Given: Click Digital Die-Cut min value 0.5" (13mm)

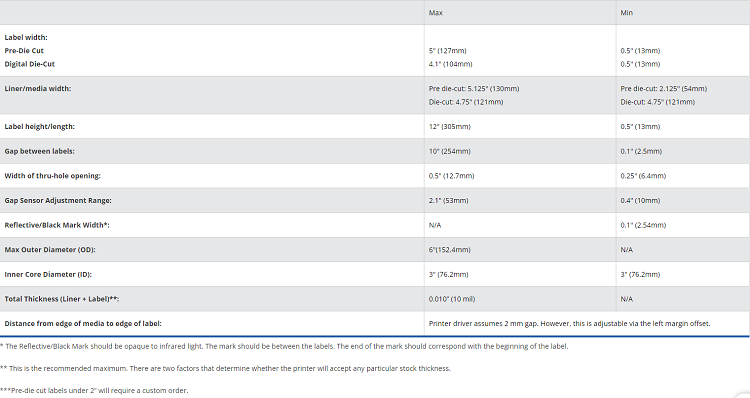Looking at the screenshot, I should click(x=640, y=64).
